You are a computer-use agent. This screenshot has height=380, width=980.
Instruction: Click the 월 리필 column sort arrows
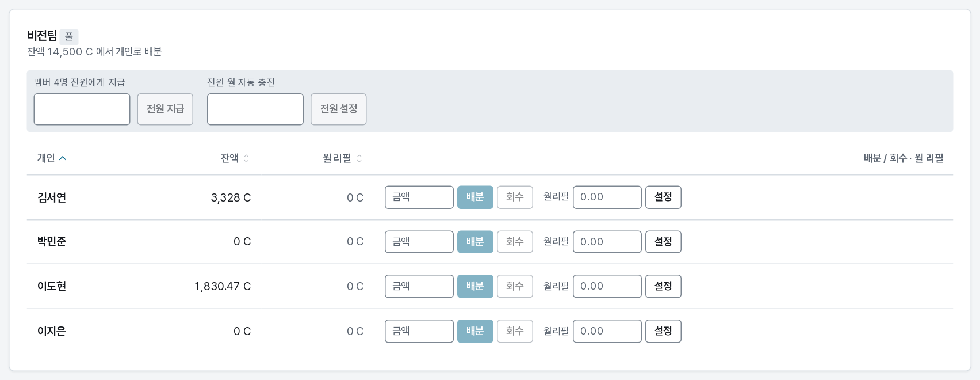359,158
